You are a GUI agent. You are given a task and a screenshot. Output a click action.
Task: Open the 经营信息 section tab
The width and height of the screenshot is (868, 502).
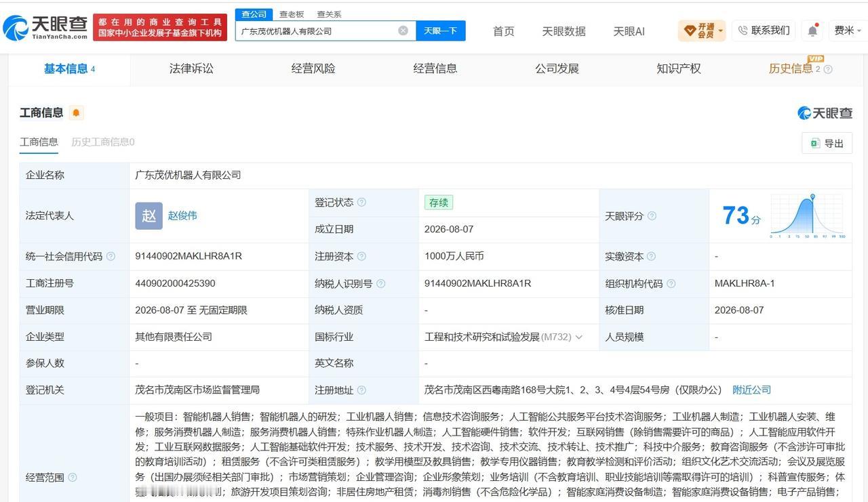[435, 68]
